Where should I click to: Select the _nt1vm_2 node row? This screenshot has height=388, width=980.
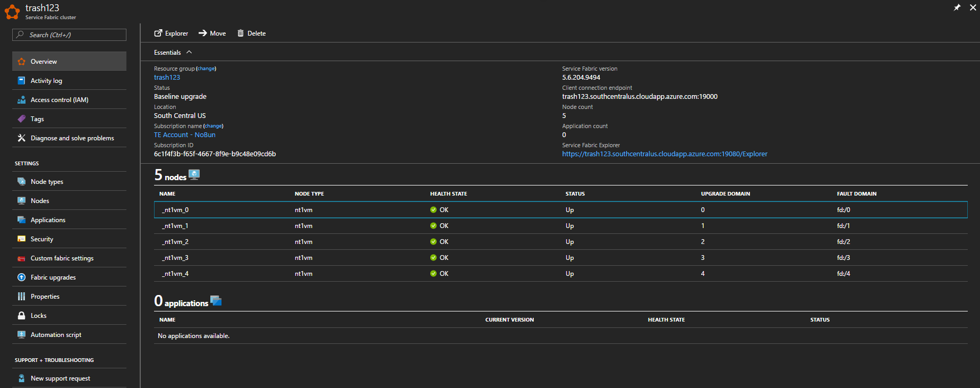click(x=560, y=241)
